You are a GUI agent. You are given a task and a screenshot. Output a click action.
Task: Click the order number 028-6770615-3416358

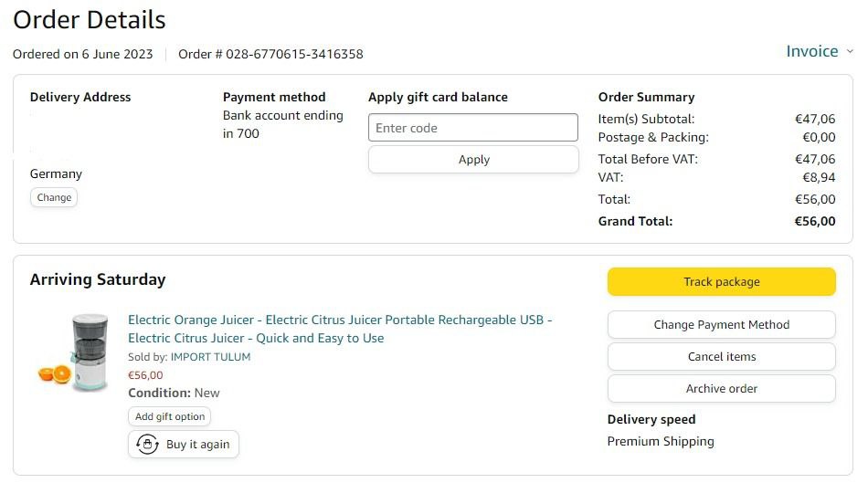coord(294,54)
